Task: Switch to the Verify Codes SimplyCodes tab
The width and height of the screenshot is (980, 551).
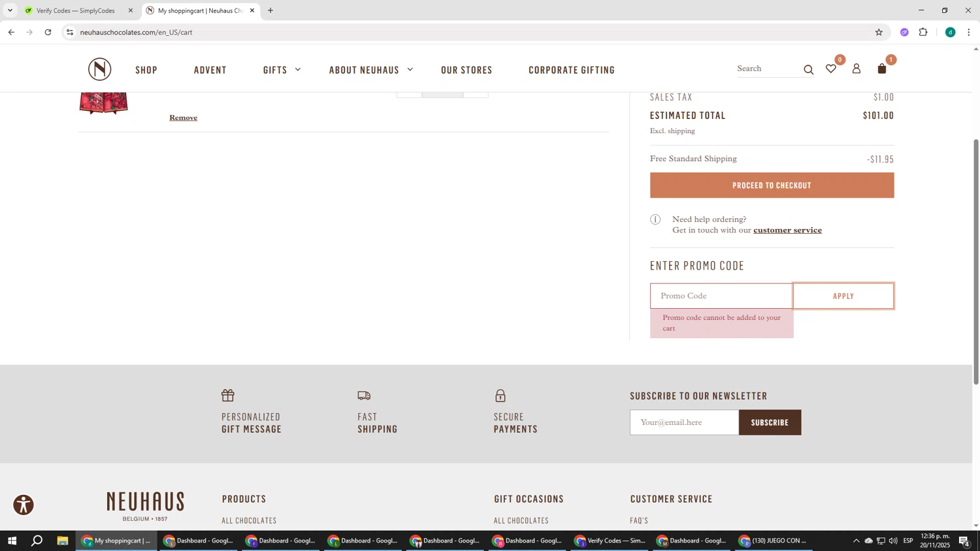Action: 77,10
